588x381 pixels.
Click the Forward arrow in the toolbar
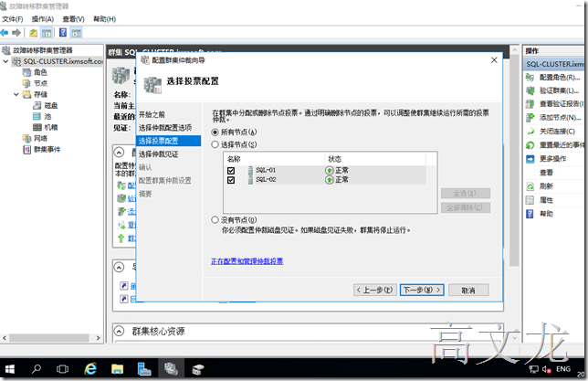pos(16,33)
